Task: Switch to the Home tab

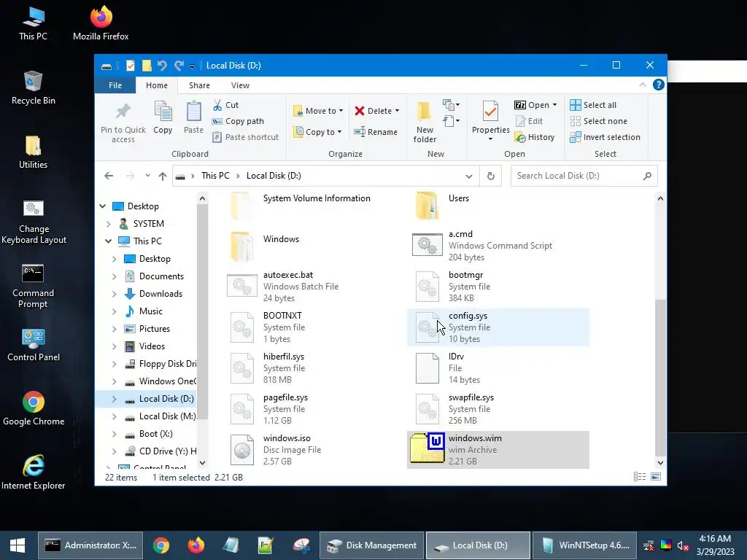Action: coord(157,85)
